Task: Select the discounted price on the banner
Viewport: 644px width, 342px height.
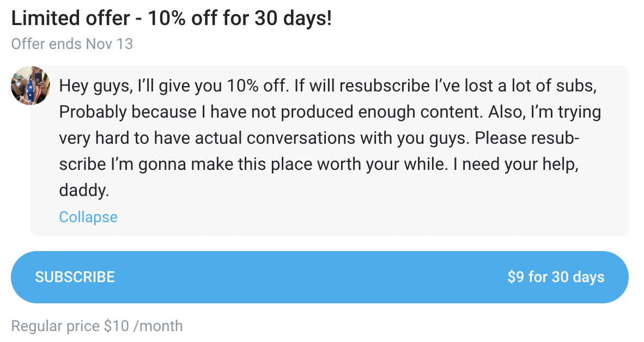Action: click(x=556, y=277)
